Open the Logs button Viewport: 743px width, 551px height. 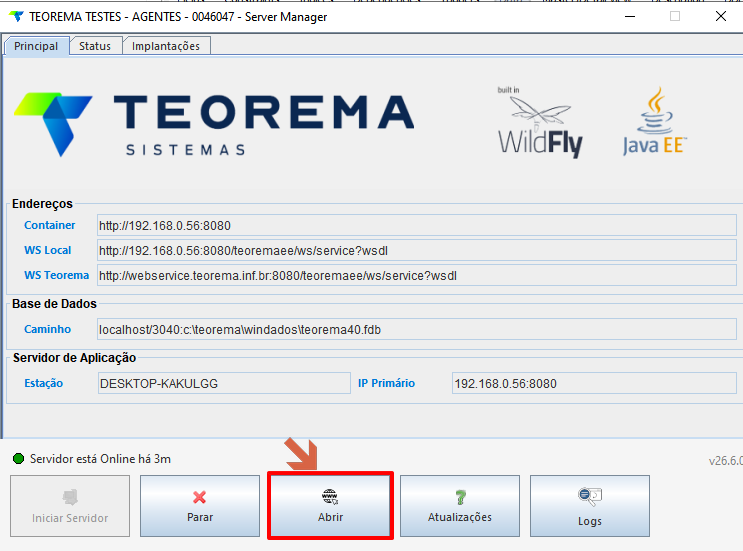tap(590, 506)
